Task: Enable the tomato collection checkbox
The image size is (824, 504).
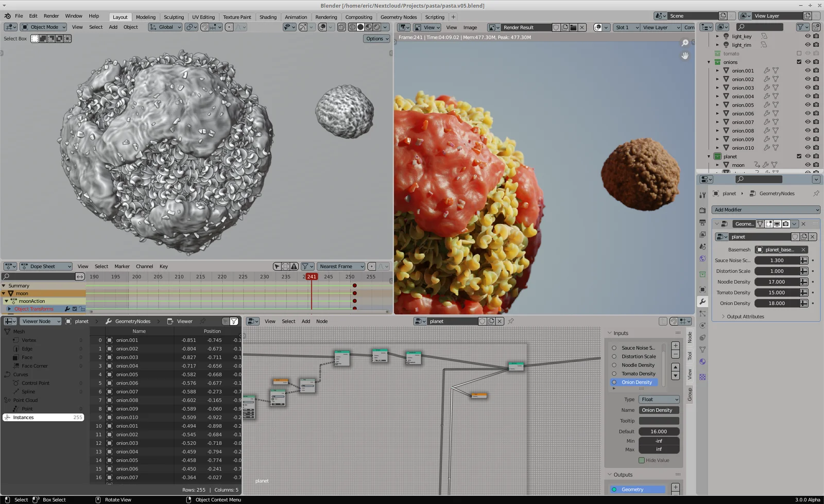Action: [799, 54]
